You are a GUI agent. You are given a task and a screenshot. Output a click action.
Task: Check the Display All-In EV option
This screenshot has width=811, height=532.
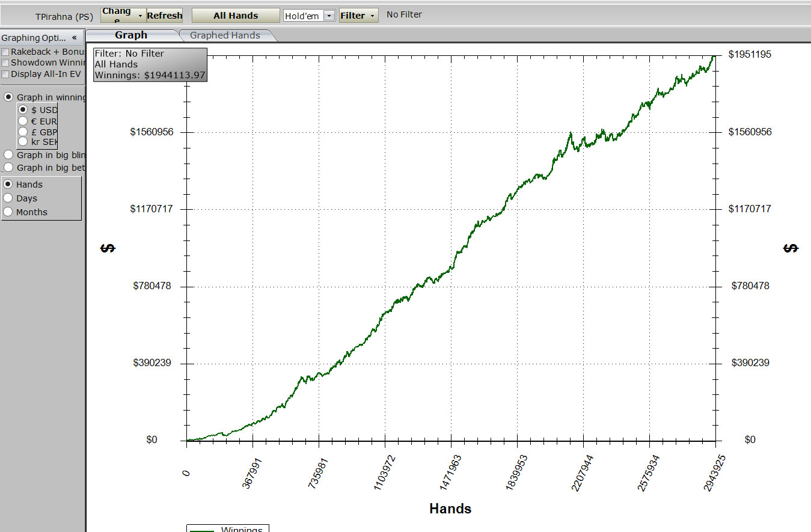5,74
